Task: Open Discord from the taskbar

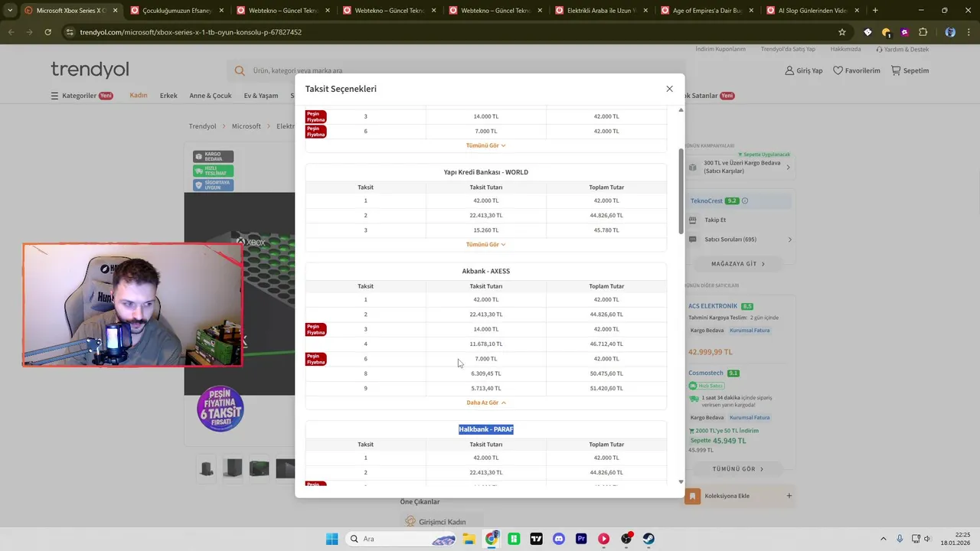Action: (558, 539)
